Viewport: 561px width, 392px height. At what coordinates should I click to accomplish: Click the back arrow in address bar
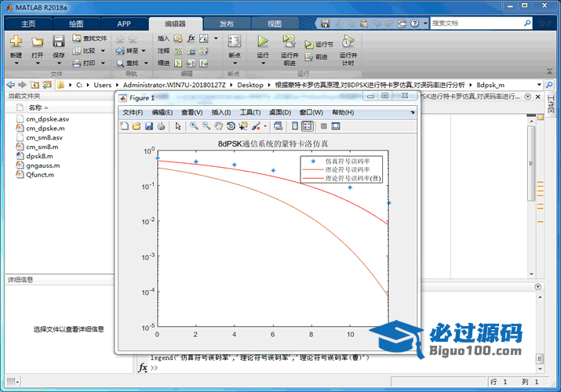tap(11, 85)
